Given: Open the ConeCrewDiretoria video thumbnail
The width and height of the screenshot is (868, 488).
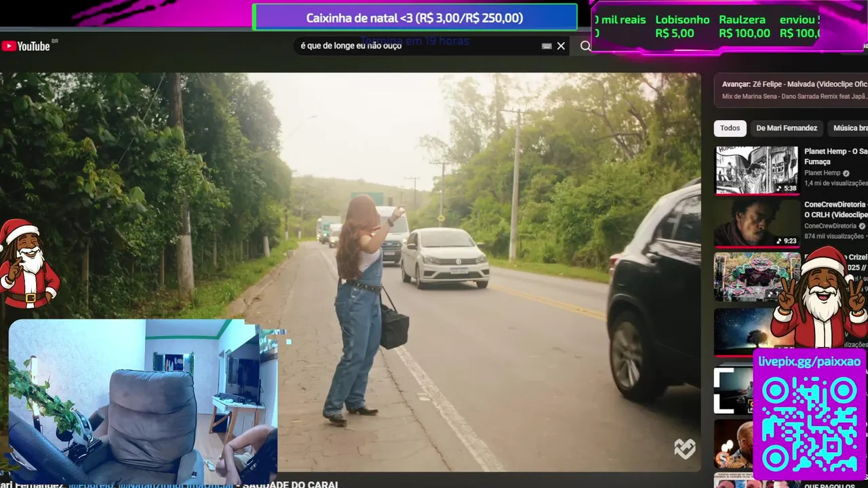Looking at the screenshot, I should pos(757,223).
